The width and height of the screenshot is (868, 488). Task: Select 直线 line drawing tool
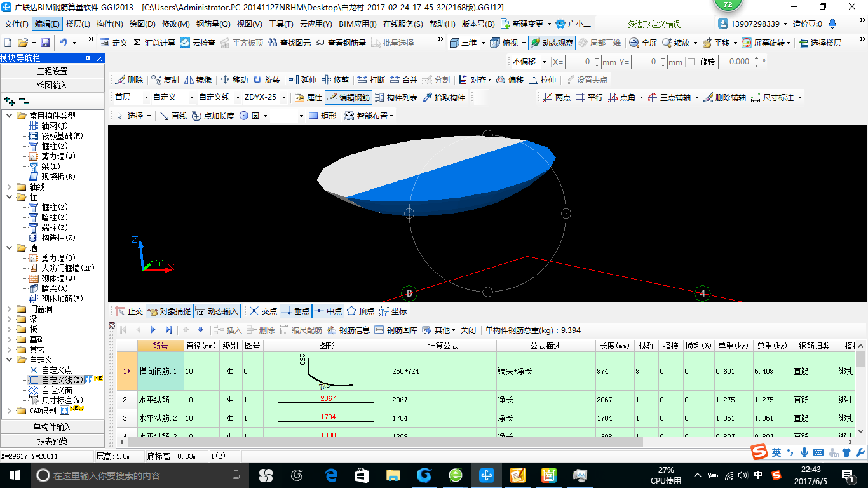point(173,116)
